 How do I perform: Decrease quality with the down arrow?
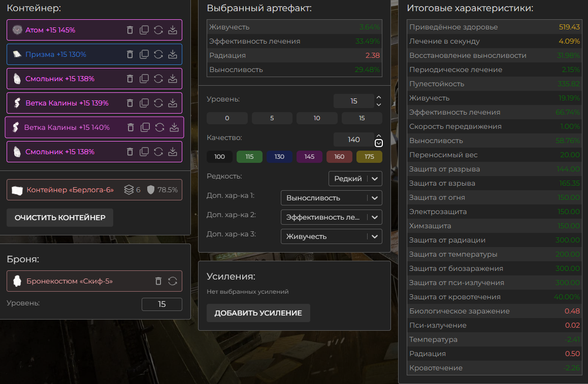(x=378, y=143)
